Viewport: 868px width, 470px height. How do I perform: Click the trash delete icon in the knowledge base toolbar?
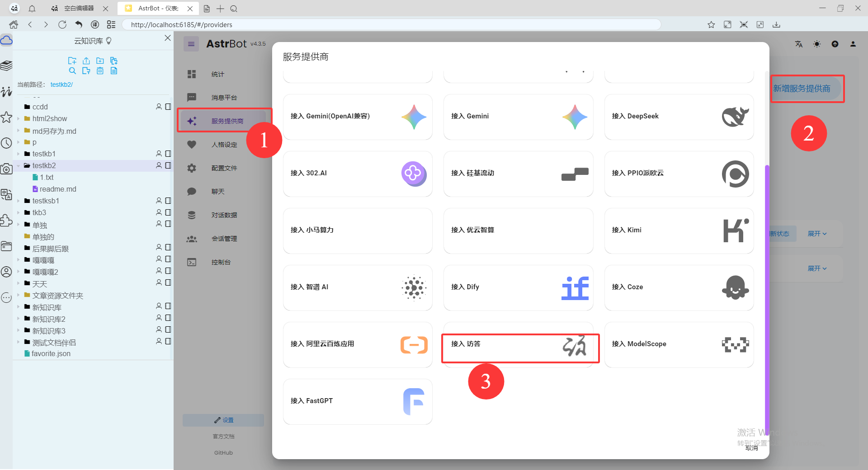click(x=100, y=70)
